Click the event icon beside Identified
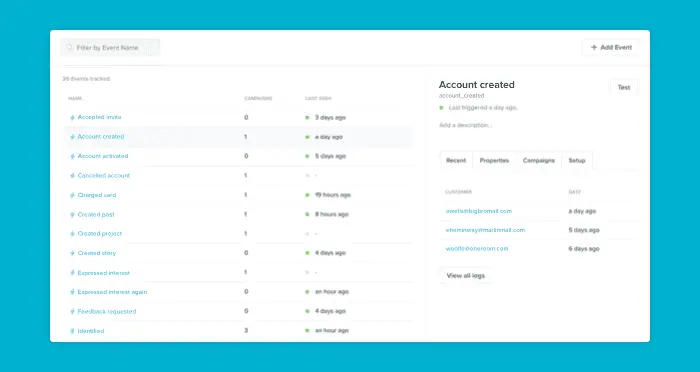The width and height of the screenshot is (700, 372). [72, 331]
